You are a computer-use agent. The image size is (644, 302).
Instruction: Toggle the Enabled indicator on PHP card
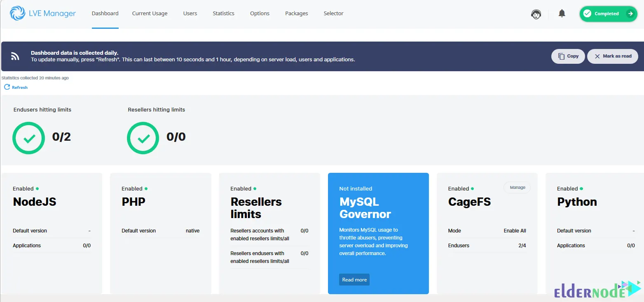pyautogui.click(x=147, y=188)
